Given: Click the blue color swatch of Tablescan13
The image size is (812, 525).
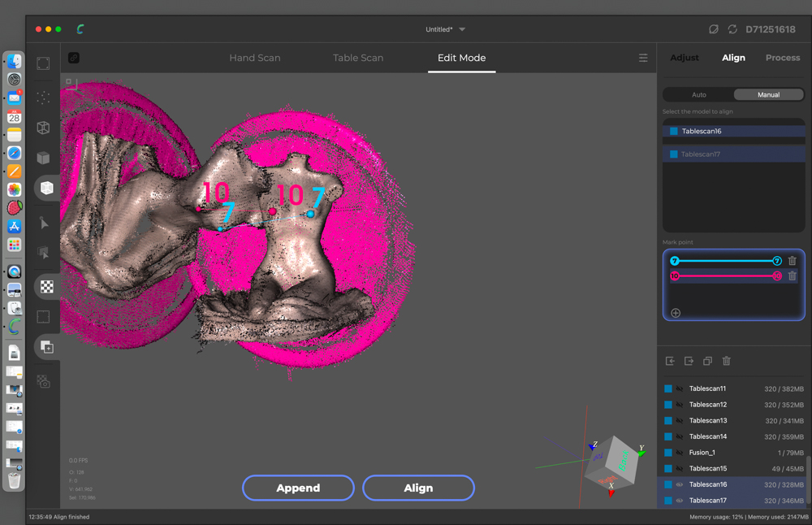Looking at the screenshot, I should pyautogui.click(x=668, y=421).
